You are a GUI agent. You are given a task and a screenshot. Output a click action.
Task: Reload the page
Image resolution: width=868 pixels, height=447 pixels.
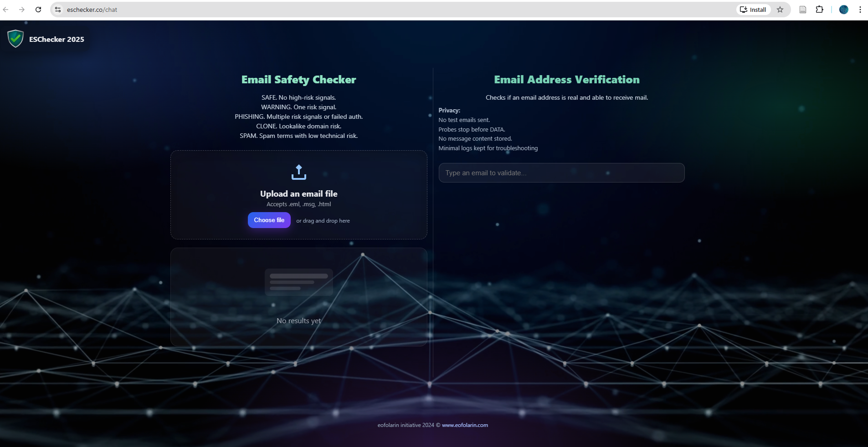(x=38, y=10)
